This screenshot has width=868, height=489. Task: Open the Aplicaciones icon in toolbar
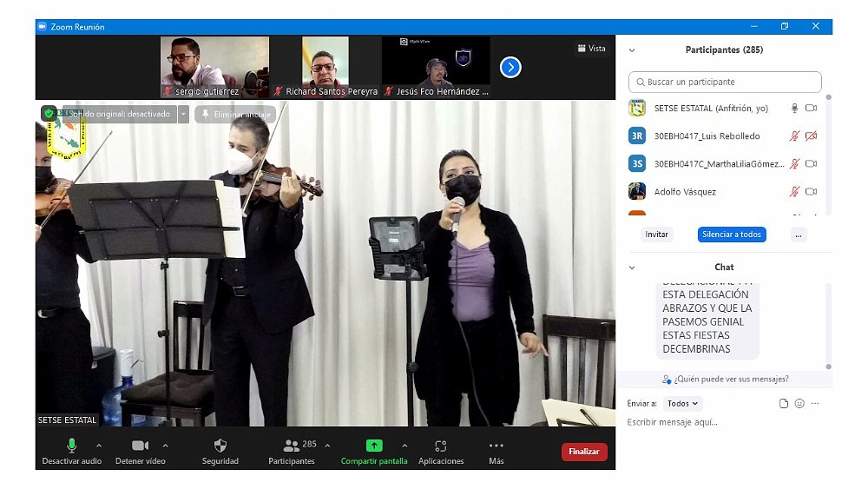click(x=441, y=446)
